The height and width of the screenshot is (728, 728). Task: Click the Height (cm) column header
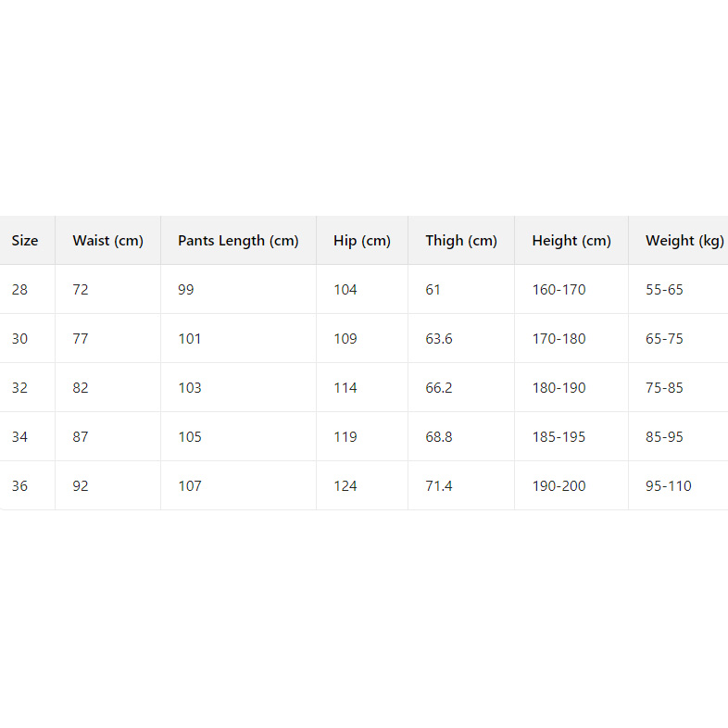click(571, 241)
